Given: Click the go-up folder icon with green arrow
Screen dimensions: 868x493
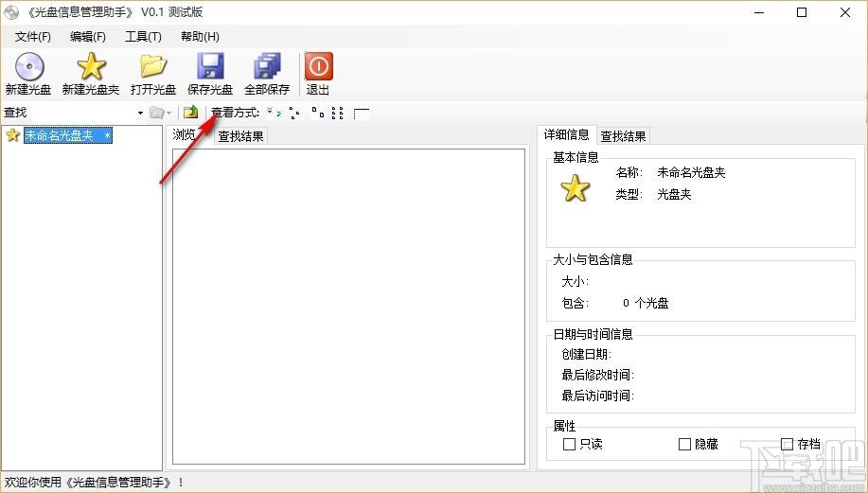Looking at the screenshot, I should click(191, 113).
